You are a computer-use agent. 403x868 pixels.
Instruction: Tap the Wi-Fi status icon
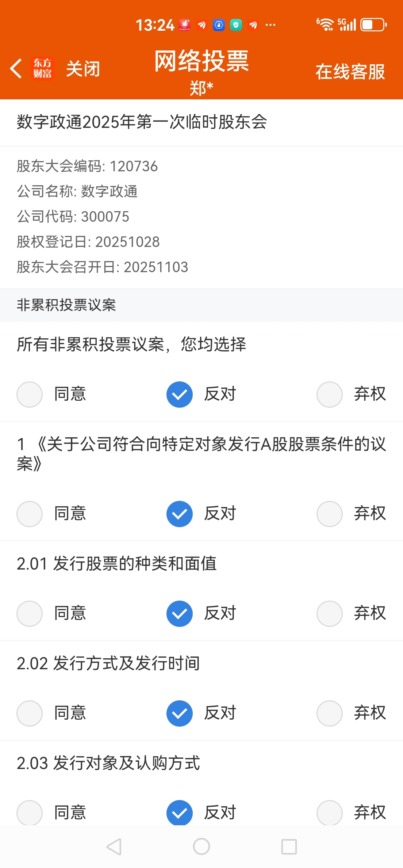(325, 24)
